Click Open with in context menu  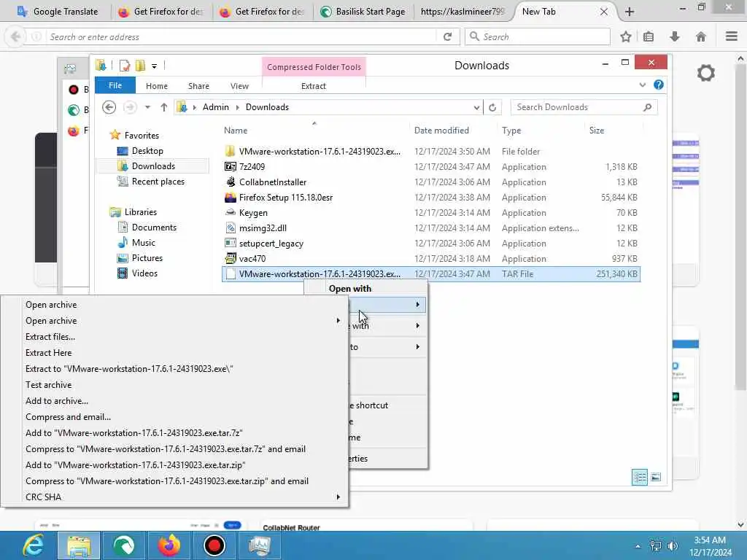[x=350, y=289]
